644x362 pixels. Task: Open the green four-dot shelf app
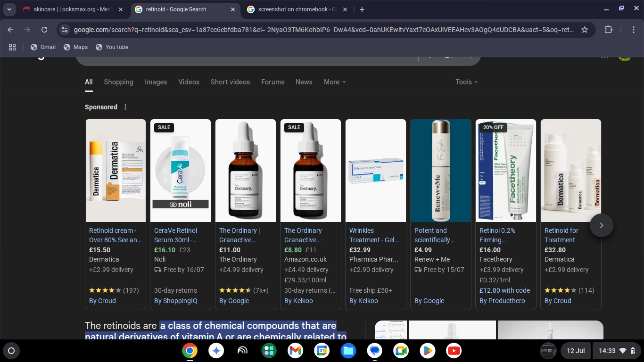(269, 351)
